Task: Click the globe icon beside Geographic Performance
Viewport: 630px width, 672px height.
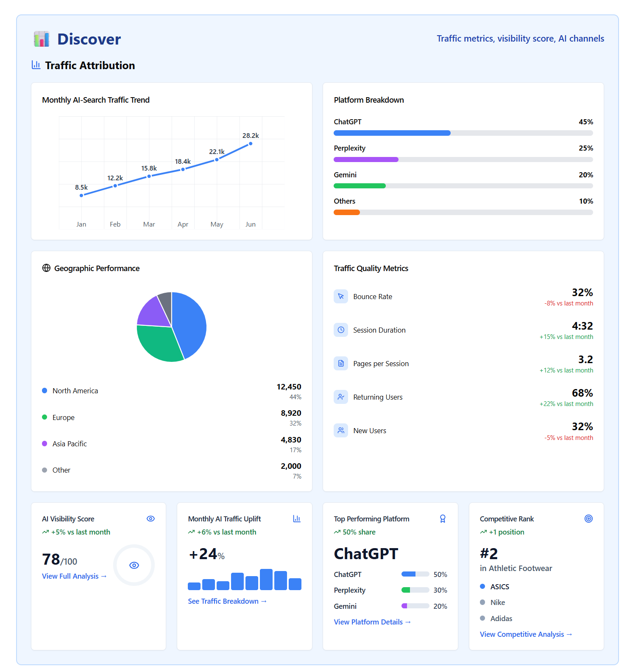Action: click(x=46, y=268)
